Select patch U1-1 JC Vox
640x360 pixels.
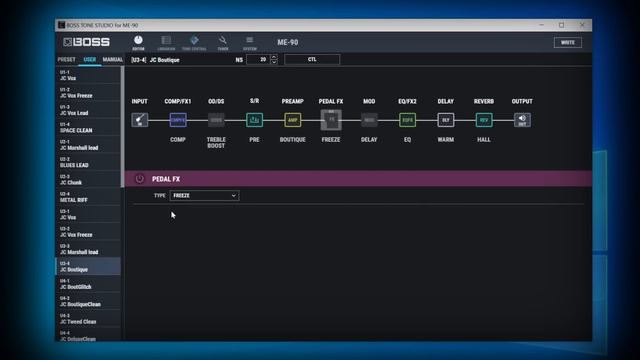(88, 75)
